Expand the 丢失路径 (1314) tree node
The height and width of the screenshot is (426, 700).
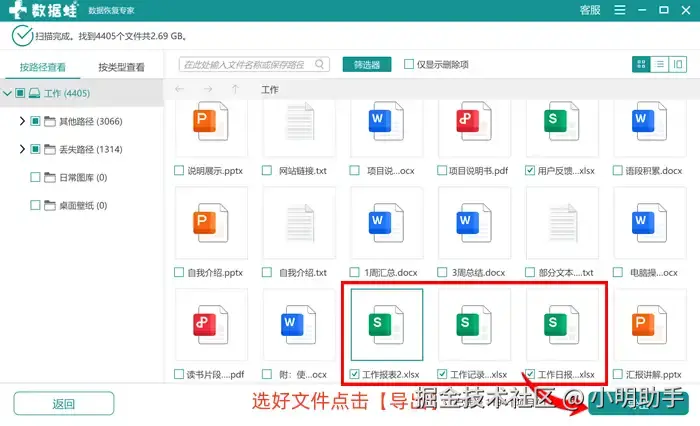pyautogui.click(x=22, y=149)
